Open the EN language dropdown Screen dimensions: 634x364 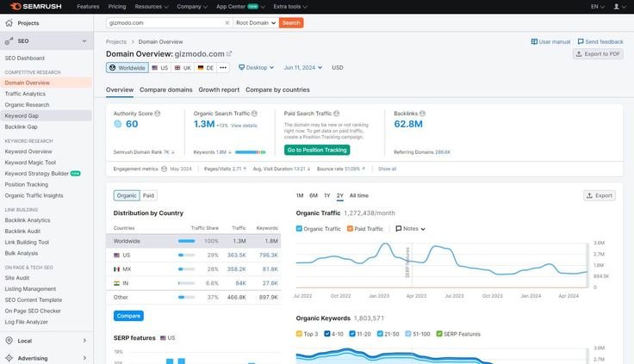point(598,7)
